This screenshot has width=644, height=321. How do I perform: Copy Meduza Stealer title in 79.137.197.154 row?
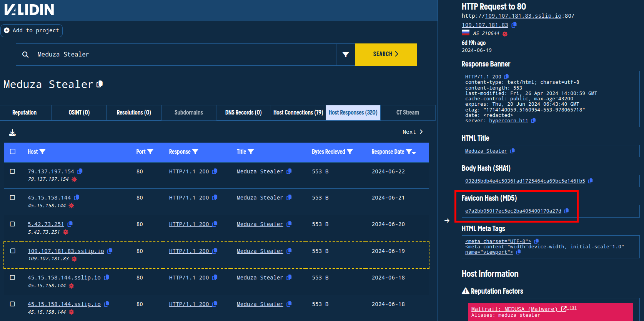289,171
